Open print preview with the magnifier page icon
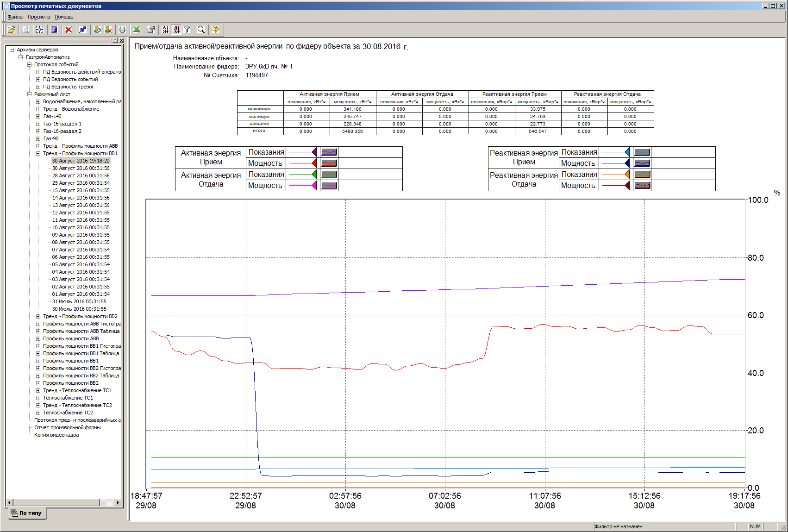Screen dimensions: 788x532 coord(26,30)
